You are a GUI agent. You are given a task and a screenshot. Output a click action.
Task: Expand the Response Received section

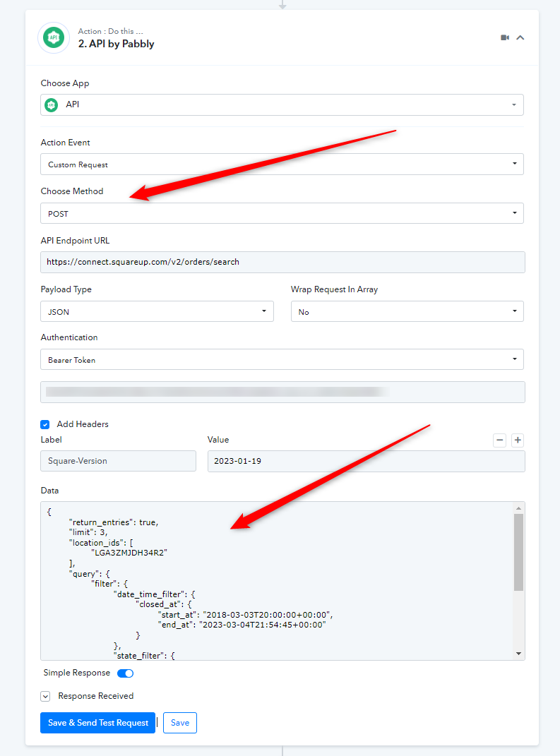pyautogui.click(x=45, y=696)
